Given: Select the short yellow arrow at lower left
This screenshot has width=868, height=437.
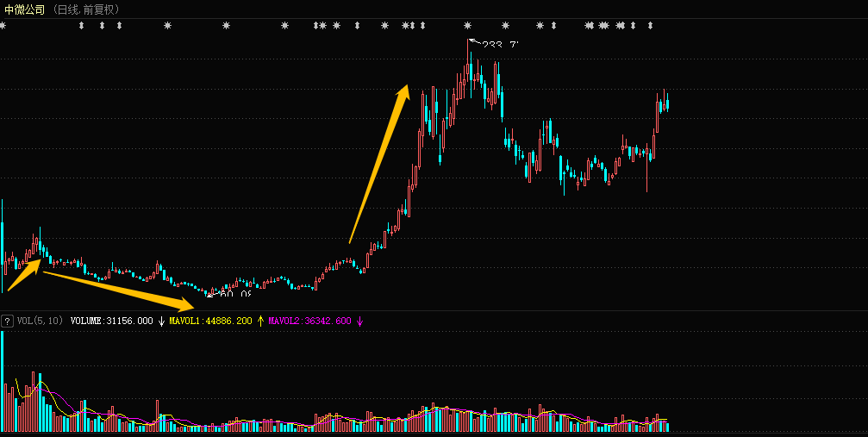Looking at the screenshot, I should pos(23,276).
